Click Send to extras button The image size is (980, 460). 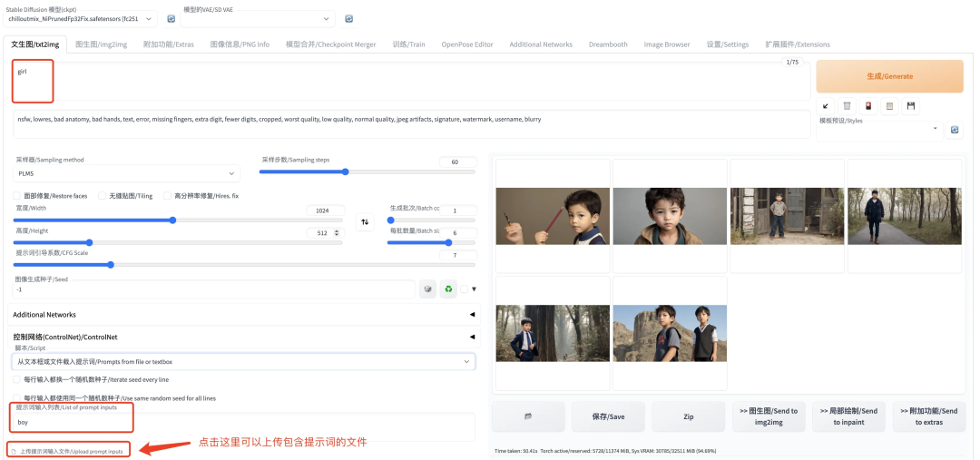[929, 416]
